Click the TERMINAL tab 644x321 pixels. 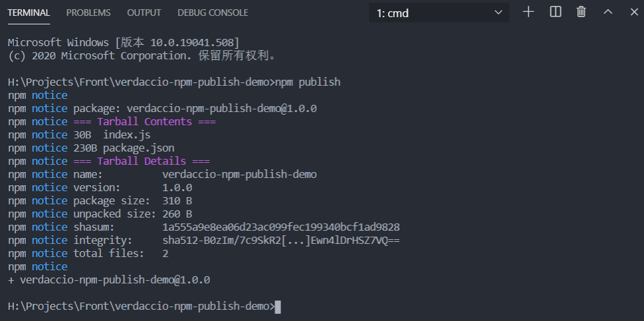[x=28, y=13]
